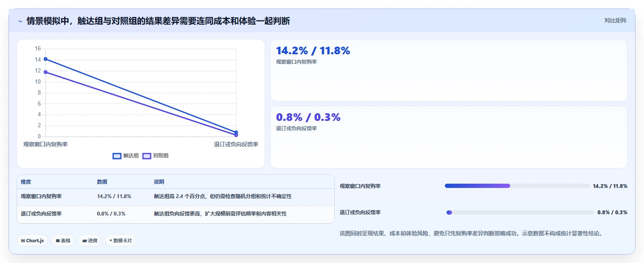The height and width of the screenshot is (263, 644).
Task: Click the 退订或负向反馈率 card caption
Action: pos(297,129)
